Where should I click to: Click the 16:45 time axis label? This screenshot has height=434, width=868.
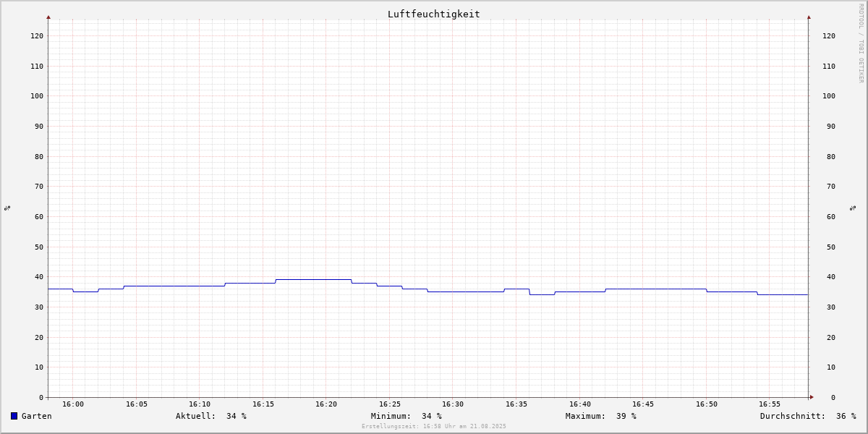(x=643, y=404)
